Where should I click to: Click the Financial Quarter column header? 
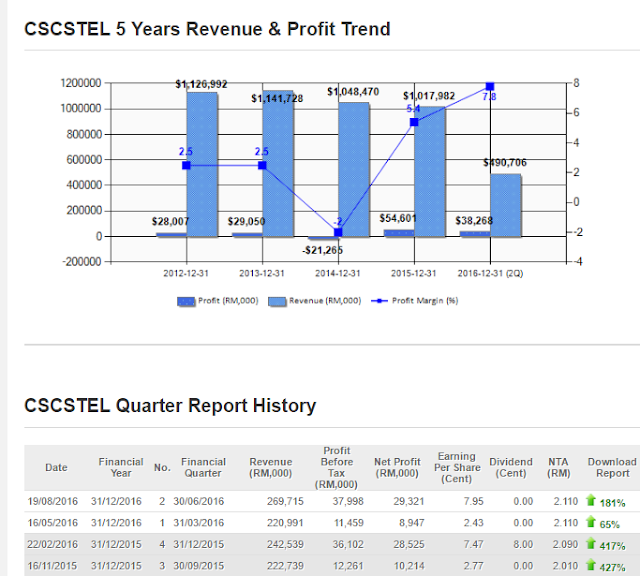[203, 467]
